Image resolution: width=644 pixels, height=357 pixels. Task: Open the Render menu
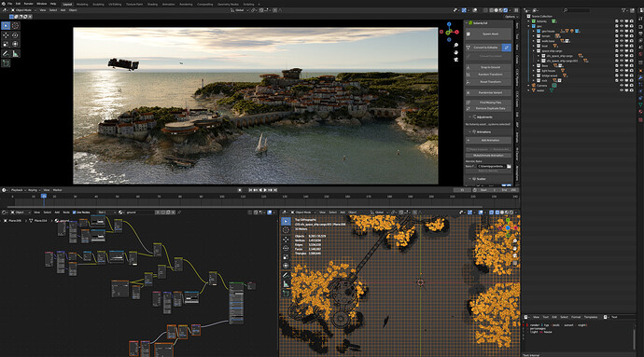pos(28,4)
